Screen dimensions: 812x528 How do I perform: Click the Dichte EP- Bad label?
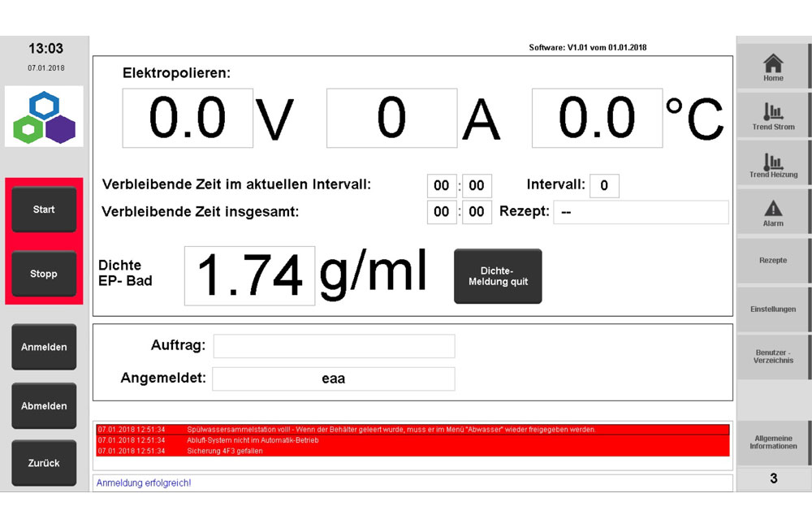tap(125, 273)
